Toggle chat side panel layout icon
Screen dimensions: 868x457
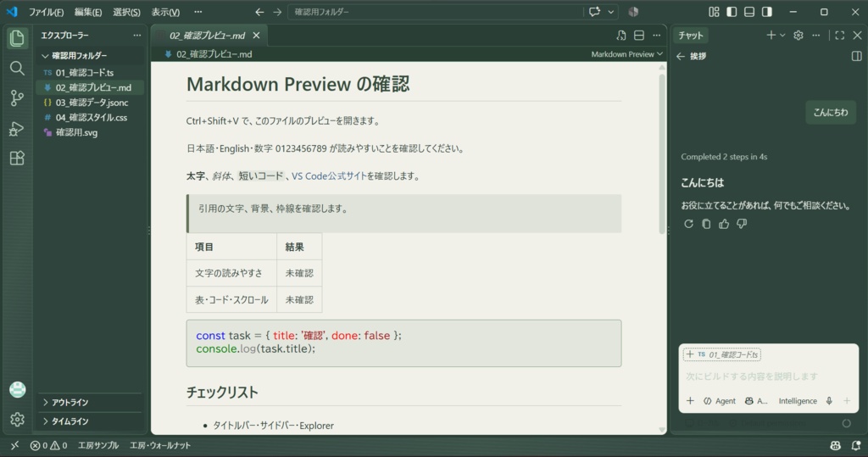(856, 56)
